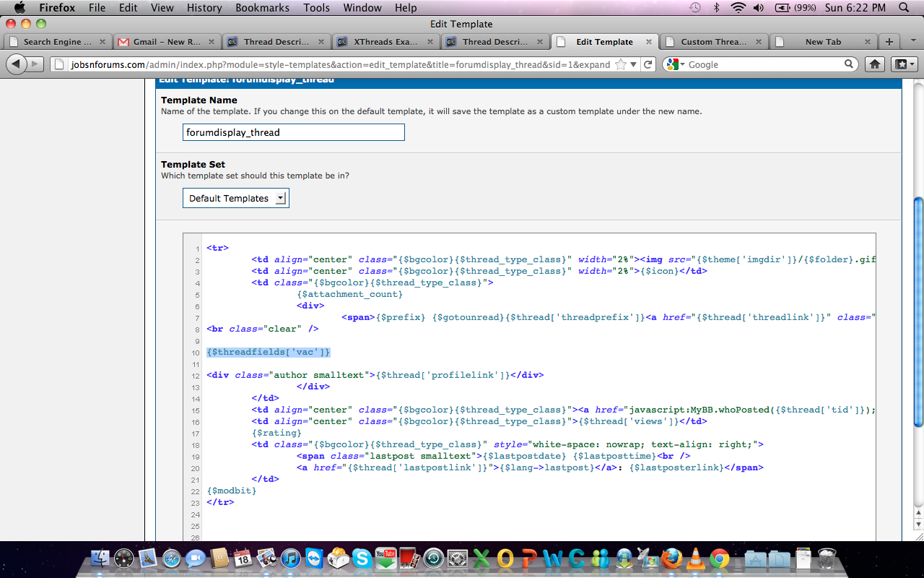924x578 pixels.
Task: Open the Bookmarks toolbar dropdown button
Action: pos(903,64)
